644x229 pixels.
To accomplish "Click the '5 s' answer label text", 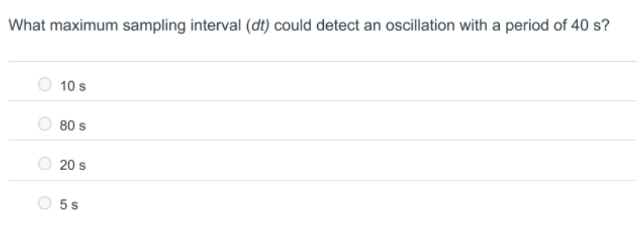I will (69, 205).
